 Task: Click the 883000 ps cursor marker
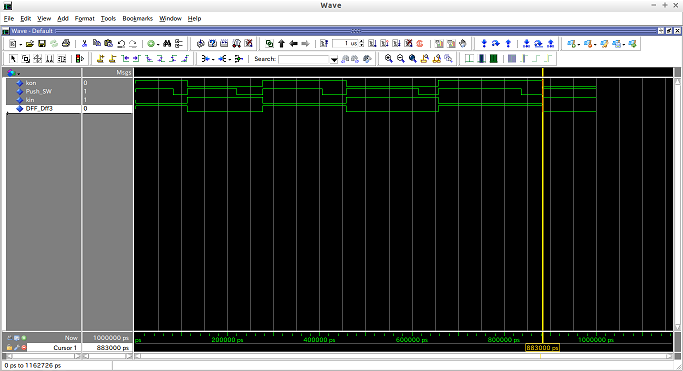542,347
